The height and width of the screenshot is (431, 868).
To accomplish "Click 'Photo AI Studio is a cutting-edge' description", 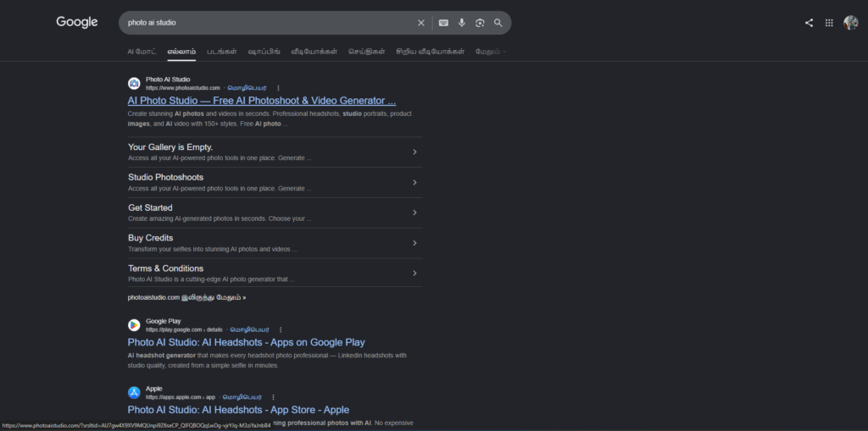I will (211, 279).
